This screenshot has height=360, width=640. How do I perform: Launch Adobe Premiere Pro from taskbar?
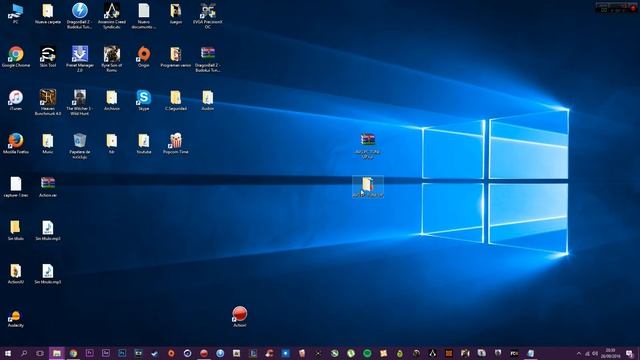(x=89, y=353)
